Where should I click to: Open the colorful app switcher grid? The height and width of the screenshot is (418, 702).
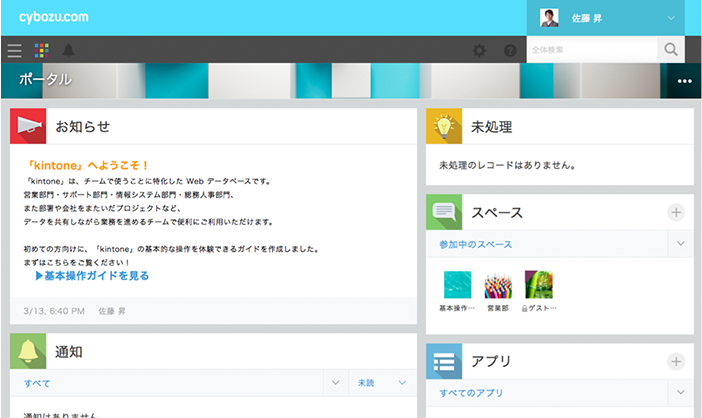(x=41, y=50)
